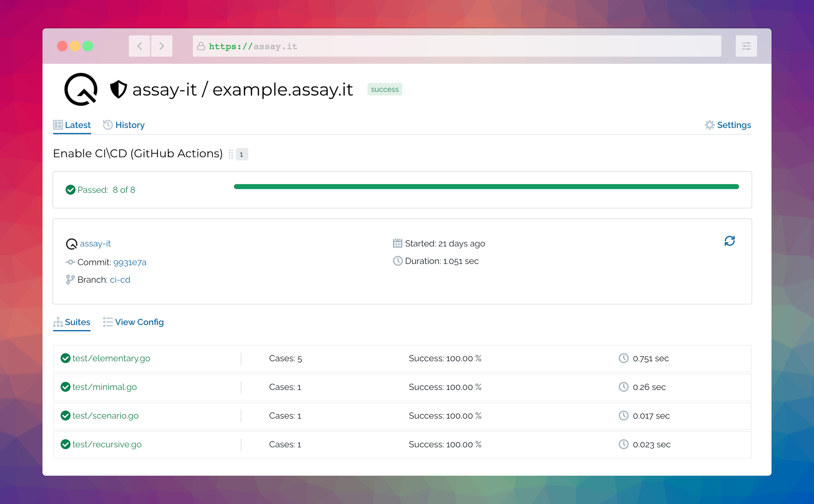Image resolution: width=814 pixels, height=504 pixels.
Task: Click the clock icon next to Duration
Action: [x=398, y=261]
